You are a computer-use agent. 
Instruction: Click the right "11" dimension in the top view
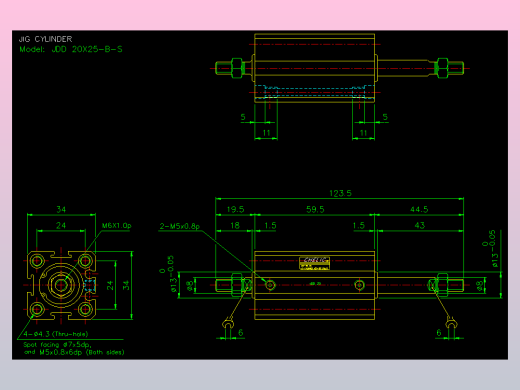pos(363,133)
